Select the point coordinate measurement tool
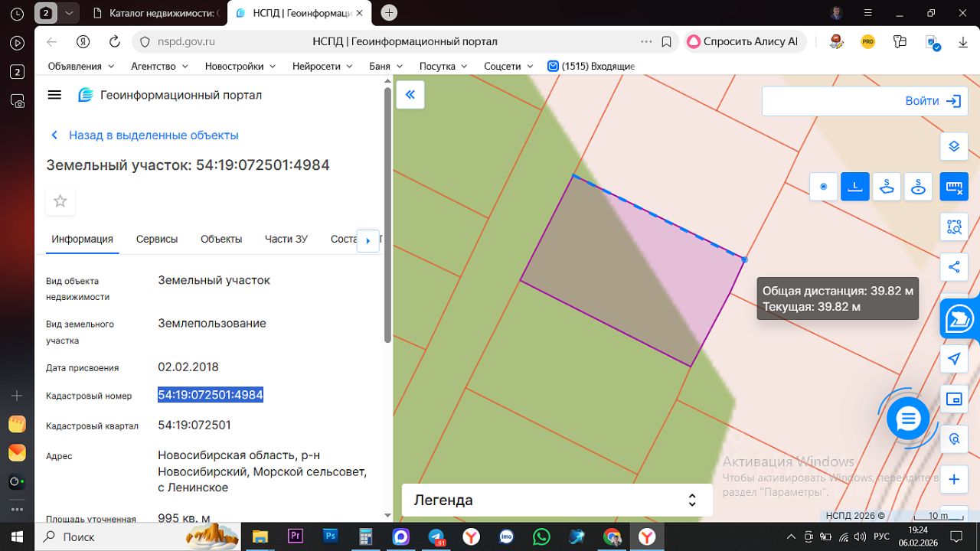This screenshot has height=551, width=980. [x=824, y=186]
